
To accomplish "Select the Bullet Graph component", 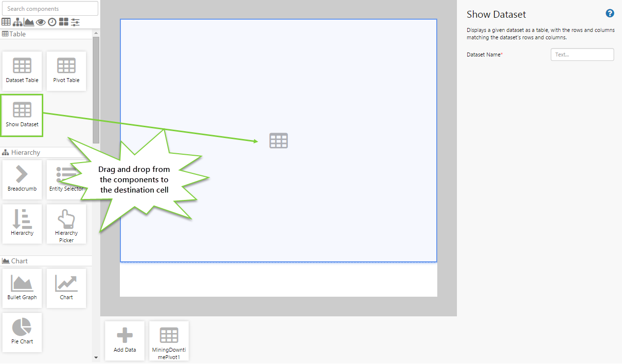I will pyautogui.click(x=22, y=288).
